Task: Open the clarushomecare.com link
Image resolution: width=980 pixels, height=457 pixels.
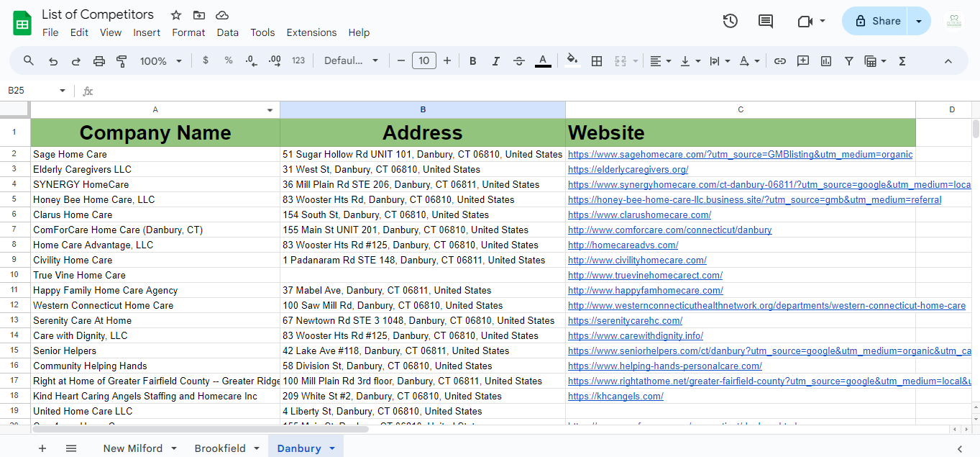Action: tap(639, 214)
